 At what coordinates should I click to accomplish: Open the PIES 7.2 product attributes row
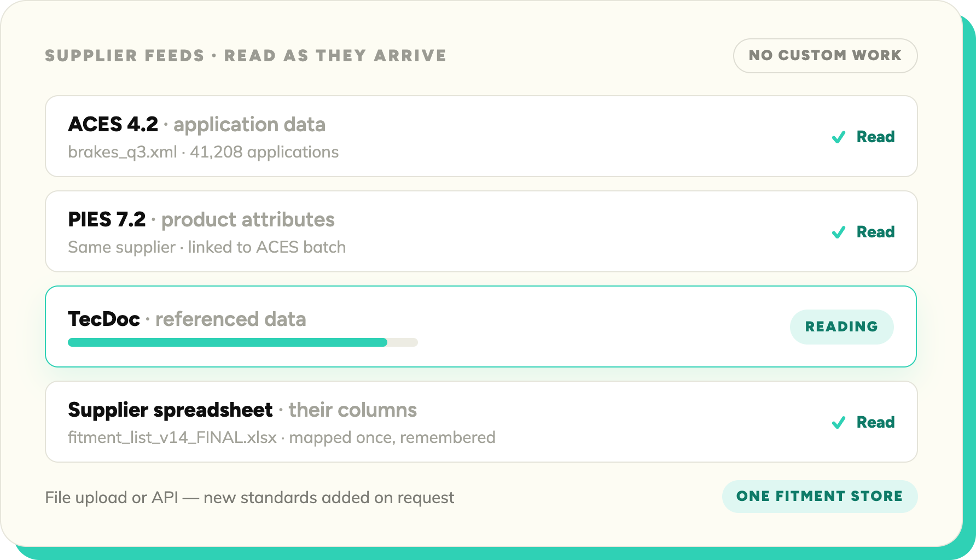[481, 231]
